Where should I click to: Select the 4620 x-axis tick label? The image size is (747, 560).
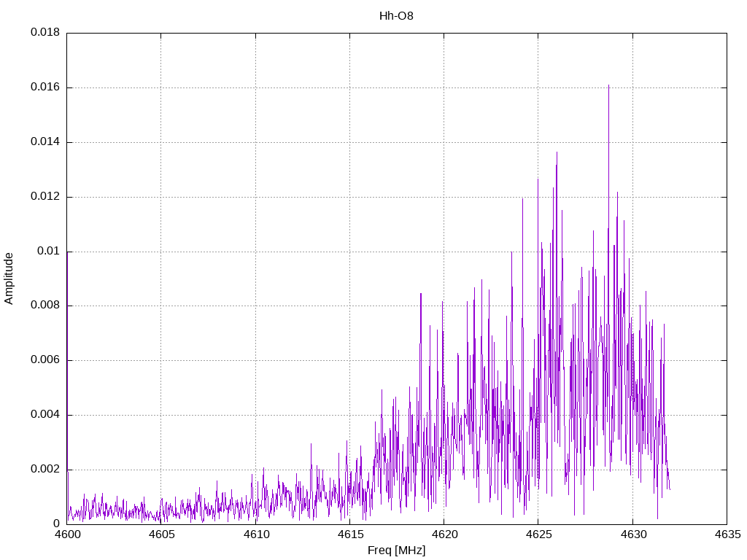click(444, 534)
